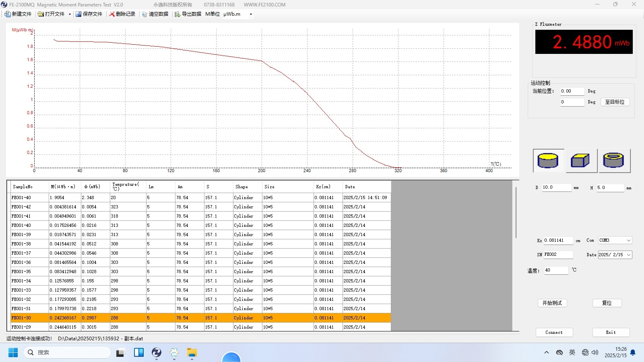Click the data table vertical scrollbar
Viewport: 644px width, 362px height.
[x=516, y=212]
